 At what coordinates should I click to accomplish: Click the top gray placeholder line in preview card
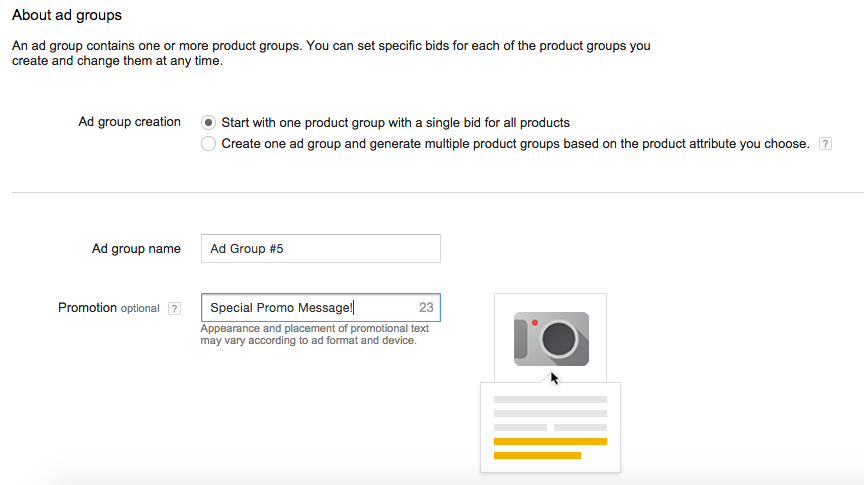550,399
